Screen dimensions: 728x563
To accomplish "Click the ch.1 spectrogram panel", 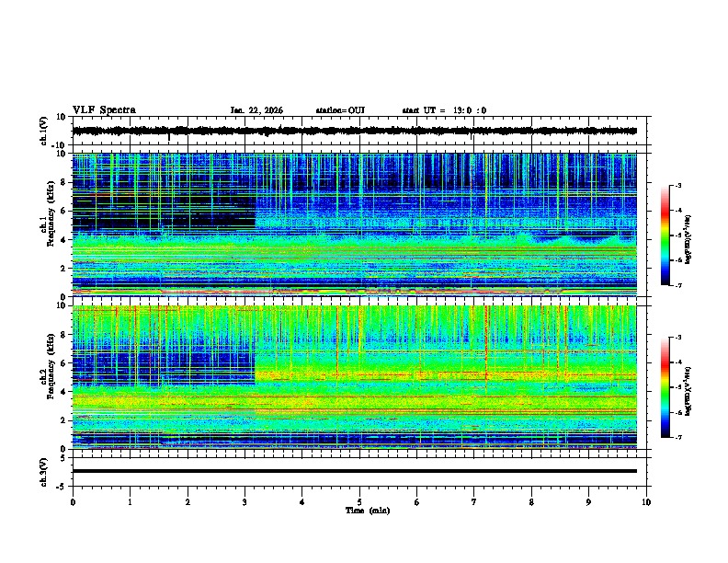I will [354, 224].
